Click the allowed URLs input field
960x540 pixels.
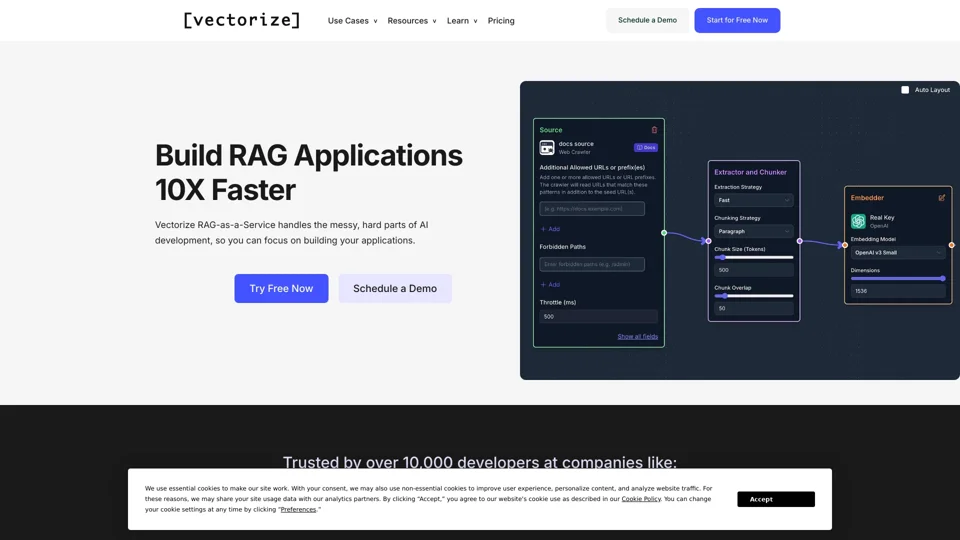[x=591, y=209]
